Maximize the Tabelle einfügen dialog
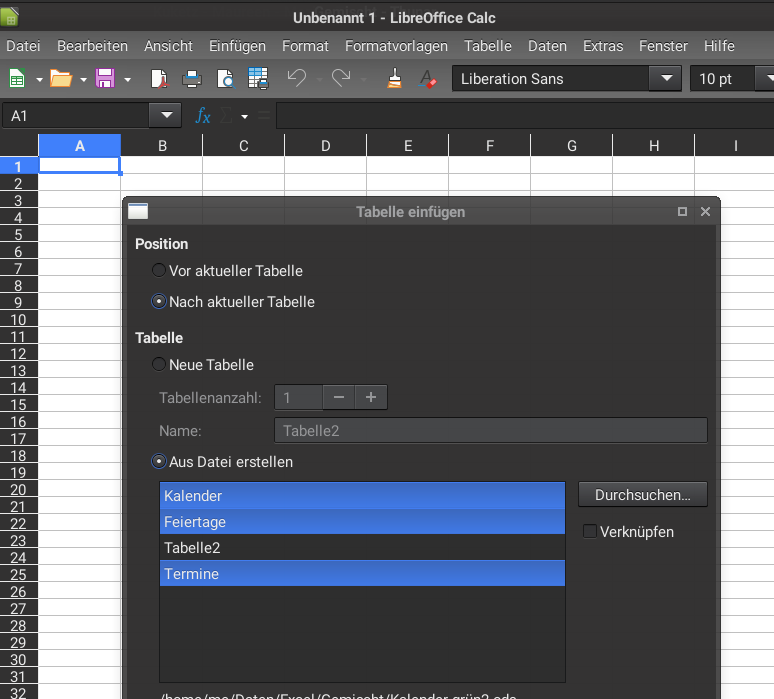This screenshot has height=699, width=774. 682,211
